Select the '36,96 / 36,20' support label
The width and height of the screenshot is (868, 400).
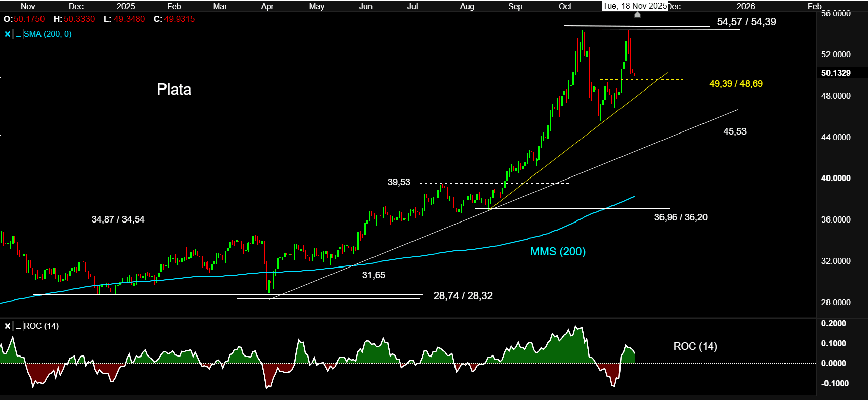point(680,217)
